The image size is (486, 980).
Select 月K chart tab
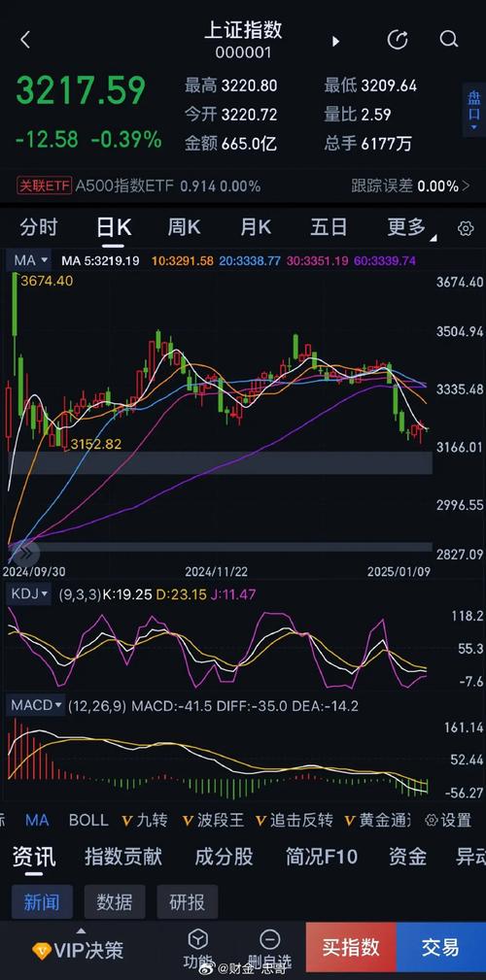pyautogui.click(x=256, y=227)
